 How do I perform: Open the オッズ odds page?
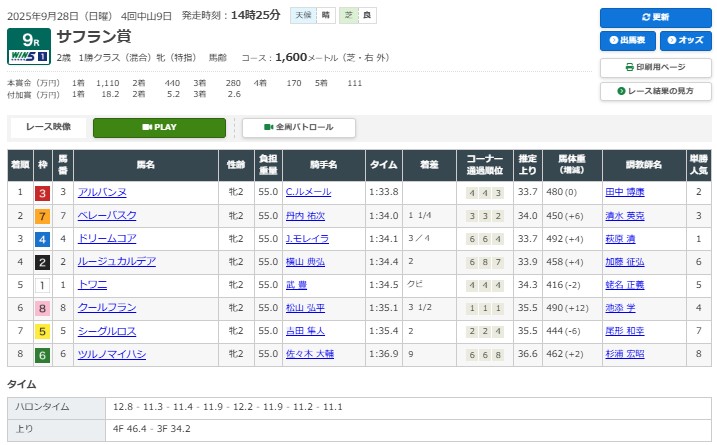pos(684,41)
